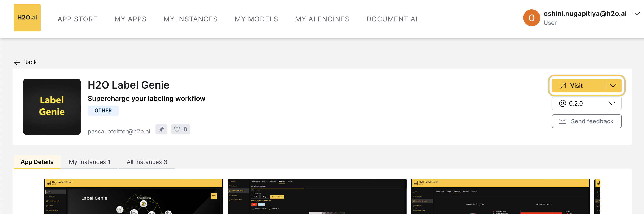Viewport: 644px width, 214px height.
Task: Click the back arrow icon
Action: tap(17, 62)
